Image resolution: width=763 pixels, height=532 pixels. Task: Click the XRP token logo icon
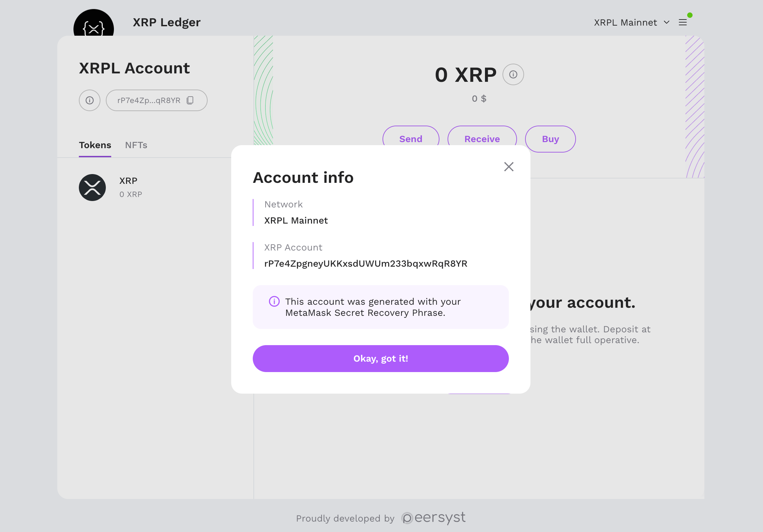[x=92, y=188]
